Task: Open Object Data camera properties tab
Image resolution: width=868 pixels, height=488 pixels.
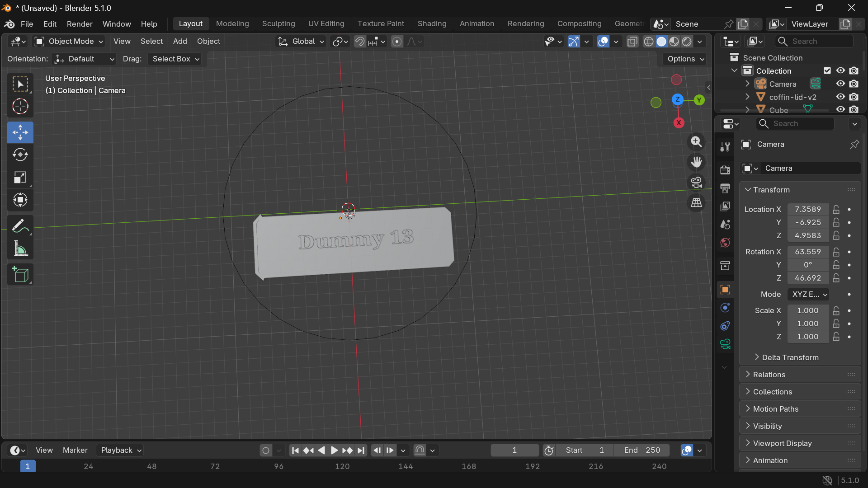Action: click(725, 344)
